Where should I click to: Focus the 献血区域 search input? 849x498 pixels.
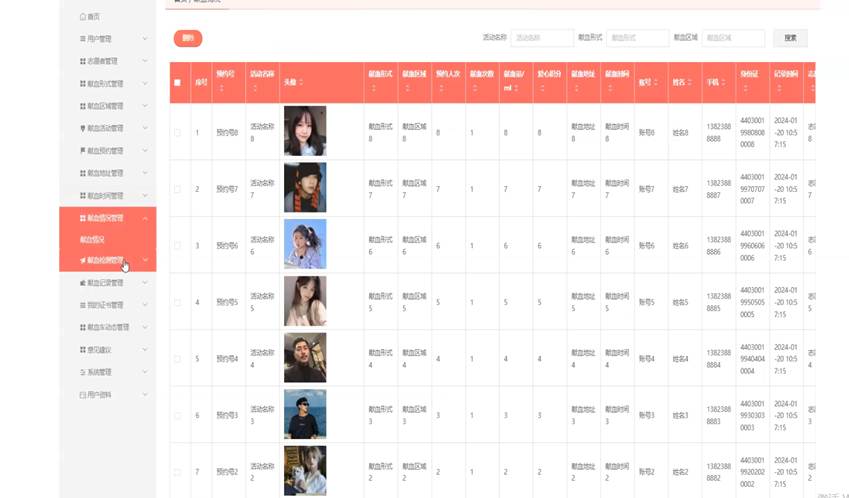coord(733,38)
